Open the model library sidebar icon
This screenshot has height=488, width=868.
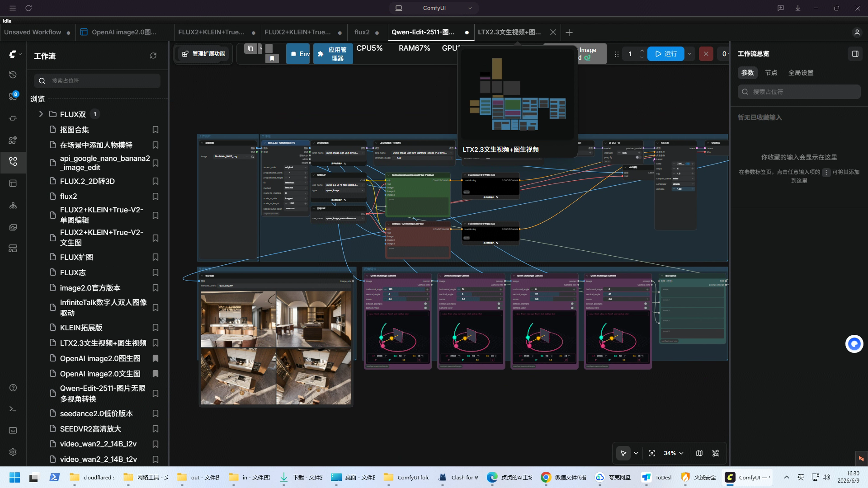point(13,140)
